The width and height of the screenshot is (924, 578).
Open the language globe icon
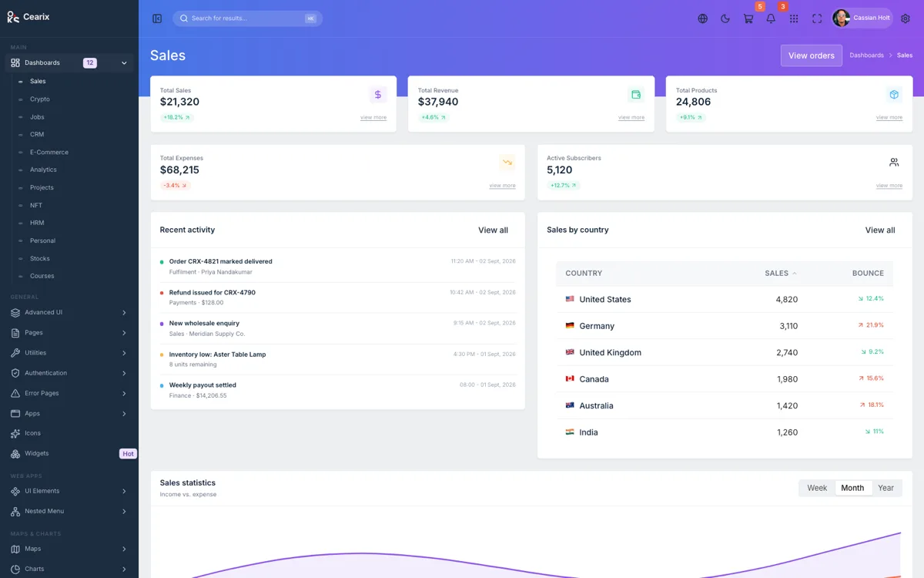[x=702, y=18]
